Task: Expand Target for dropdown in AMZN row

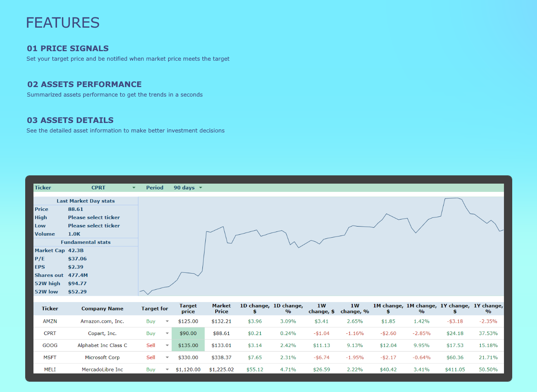Action: click(167, 321)
